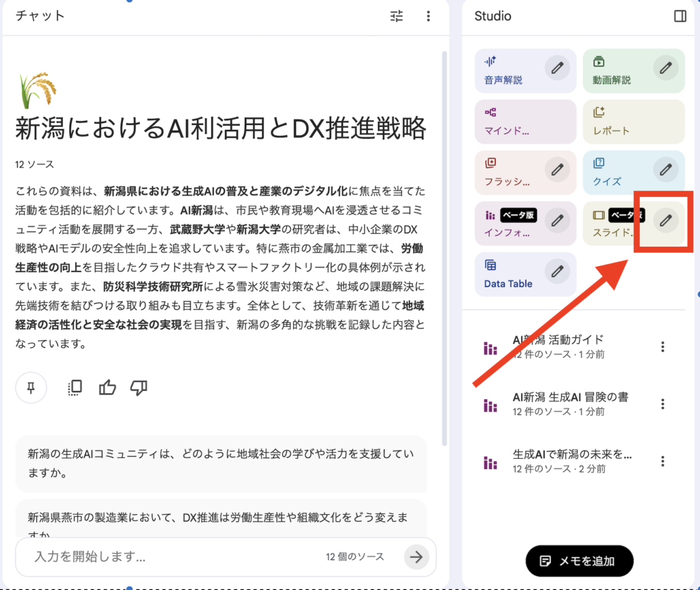The image size is (700, 590).
Task: Click the chat settings sliders icon
Action: [x=397, y=16]
